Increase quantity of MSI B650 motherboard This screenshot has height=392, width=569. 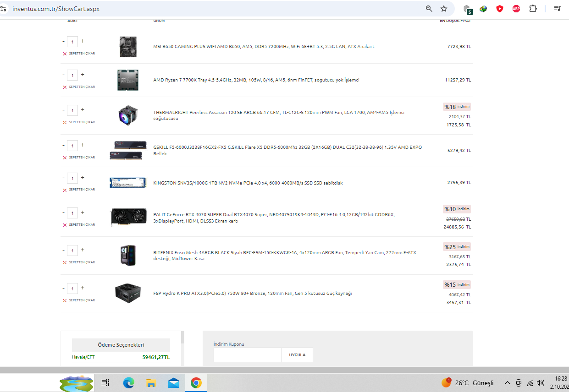click(x=83, y=41)
